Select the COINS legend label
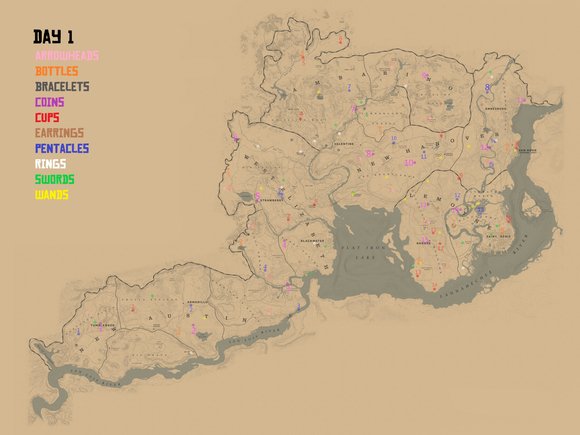Image resolution: width=580 pixels, height=435 pixels. tap(50, 102)
